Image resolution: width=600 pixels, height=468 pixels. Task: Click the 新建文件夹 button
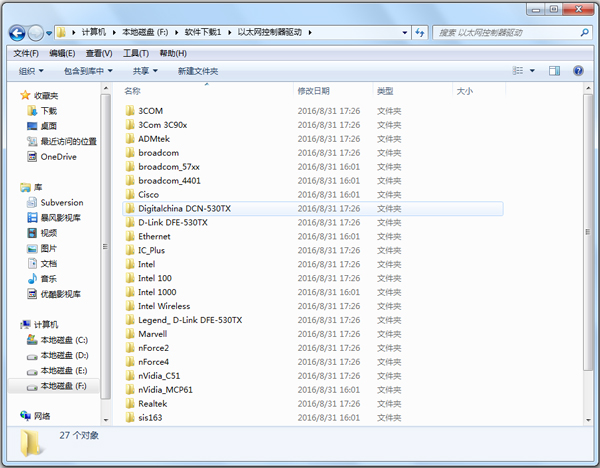click(198, 71)
